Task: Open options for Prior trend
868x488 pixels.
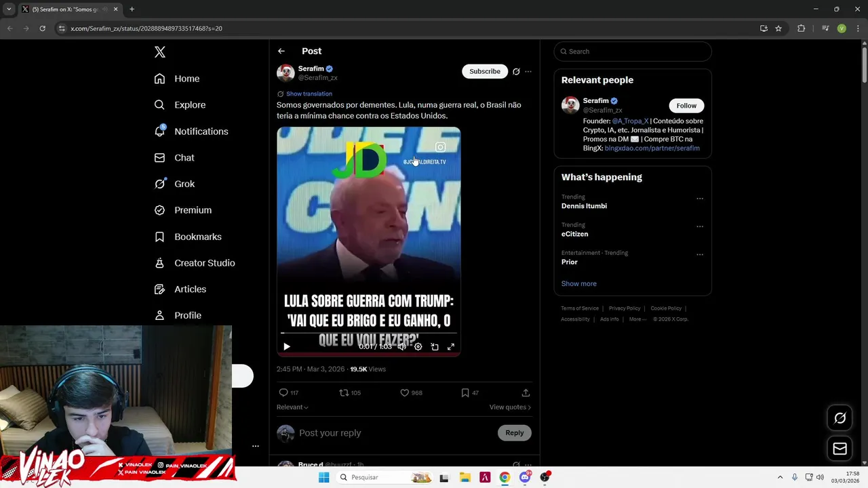Action: (x=700, y=255)
